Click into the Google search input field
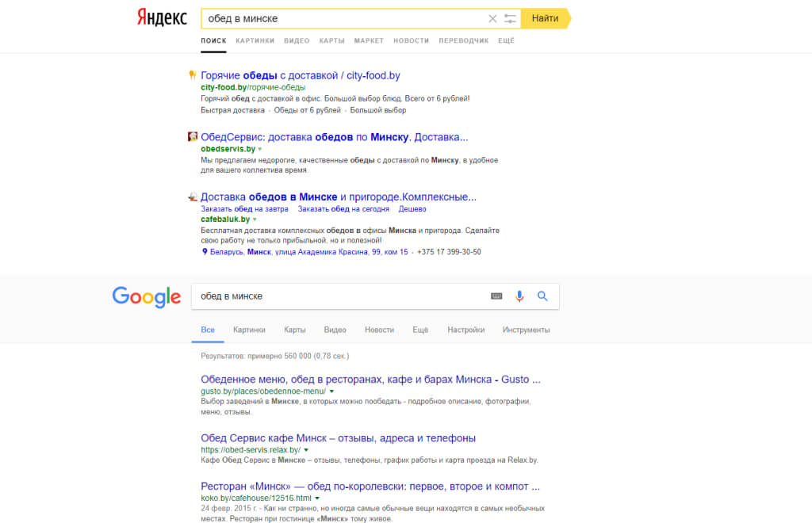The image size is (812, 523). pyautogui.click(x=341, y=296)
